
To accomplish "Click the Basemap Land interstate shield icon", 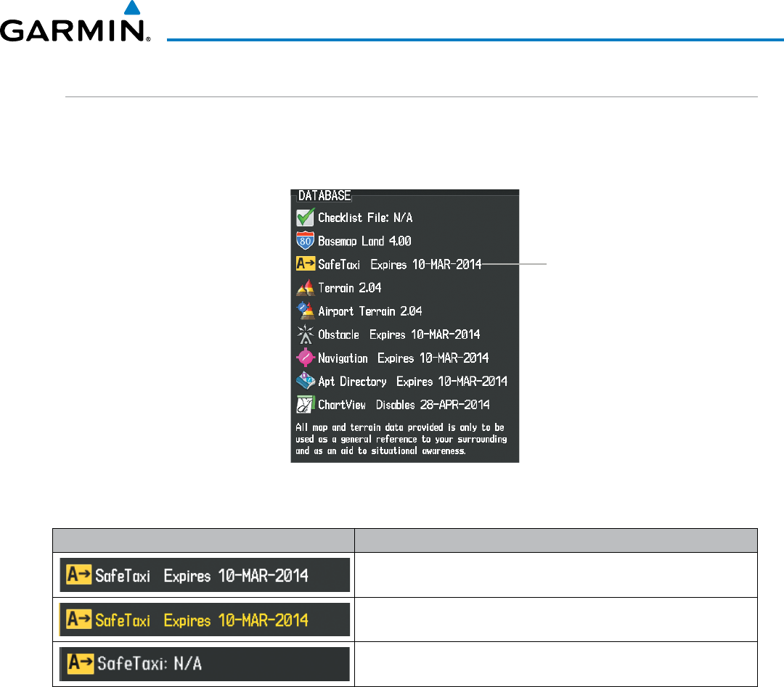I will (305, 241).
